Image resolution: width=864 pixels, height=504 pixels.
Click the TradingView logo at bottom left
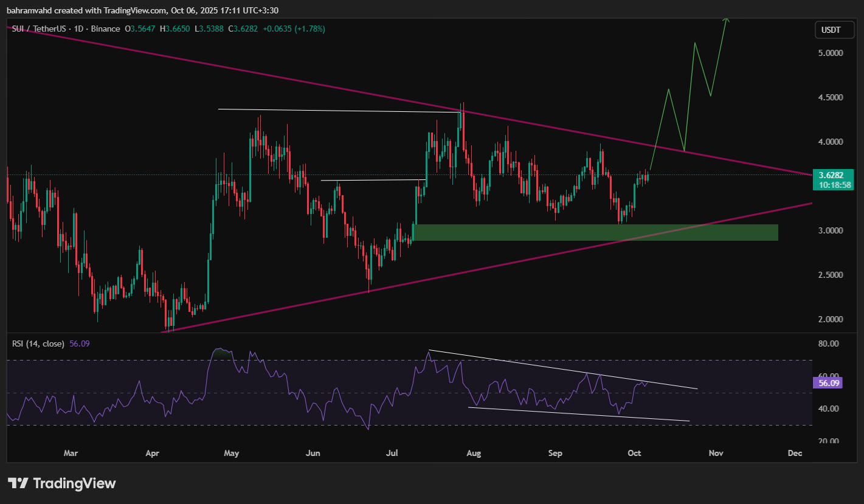point(61,483)
